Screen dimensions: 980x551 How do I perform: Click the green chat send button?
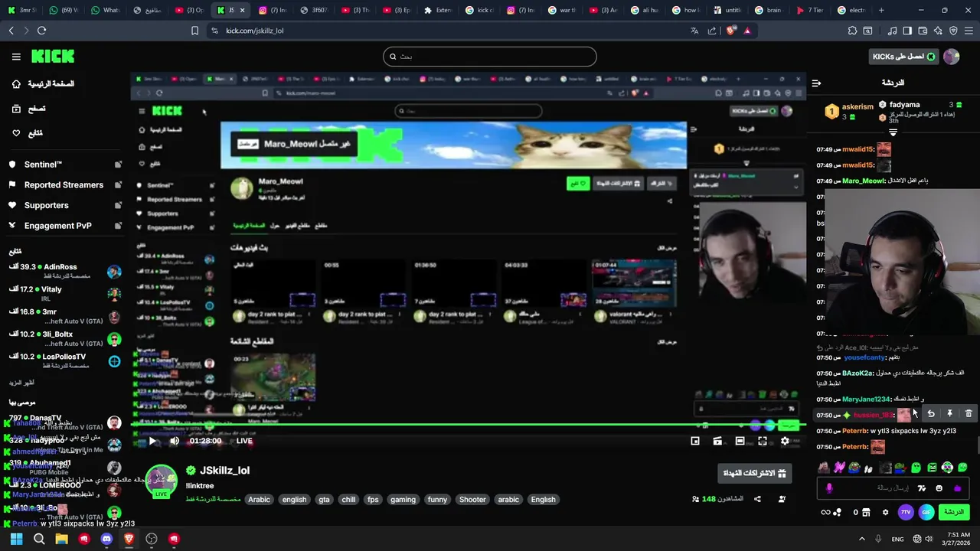953,512
